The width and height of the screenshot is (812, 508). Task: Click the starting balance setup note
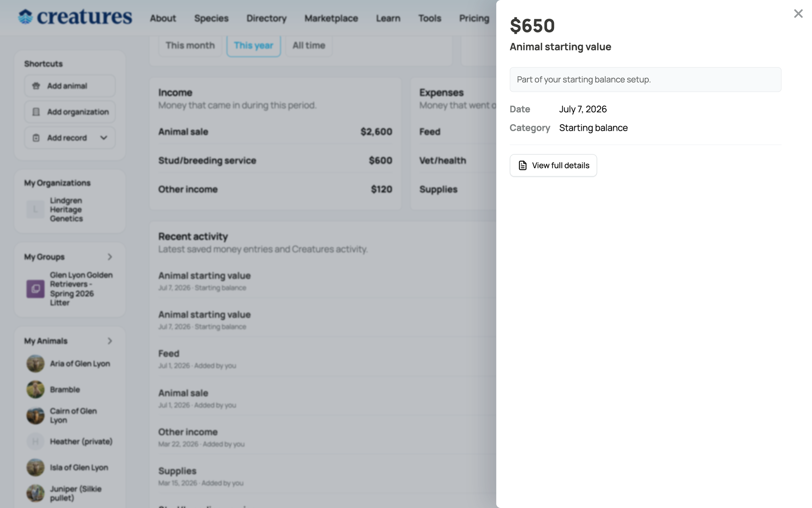pyautogui.click(x=645, y=79)
